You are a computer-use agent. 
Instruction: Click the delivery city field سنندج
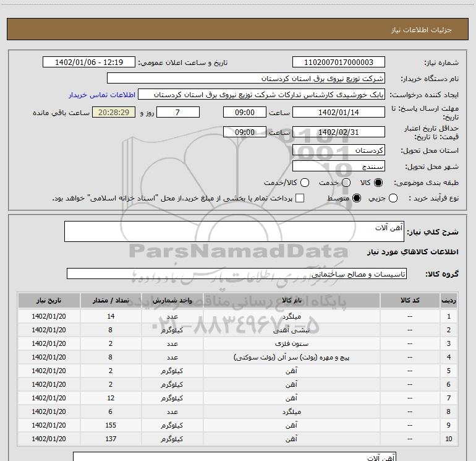pos(339,166)
